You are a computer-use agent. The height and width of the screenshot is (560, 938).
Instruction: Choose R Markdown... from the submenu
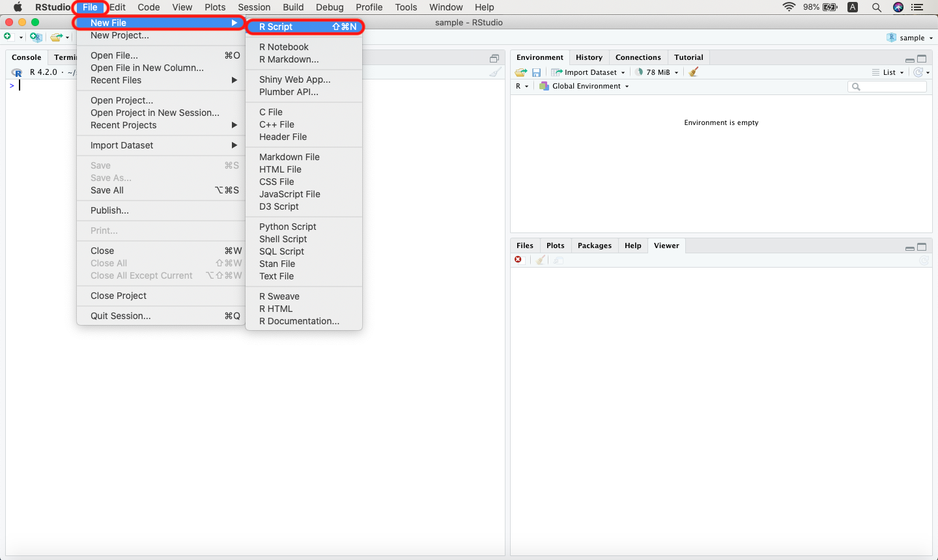[304, 59]
